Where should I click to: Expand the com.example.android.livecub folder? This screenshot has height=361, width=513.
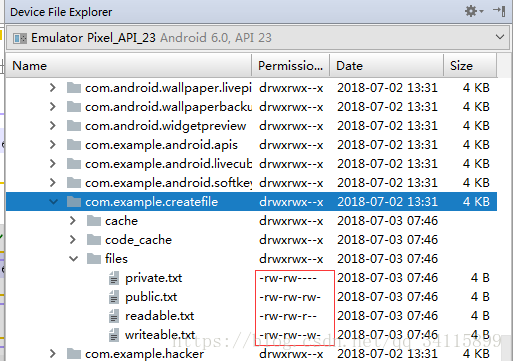click(x=53, y=164)
